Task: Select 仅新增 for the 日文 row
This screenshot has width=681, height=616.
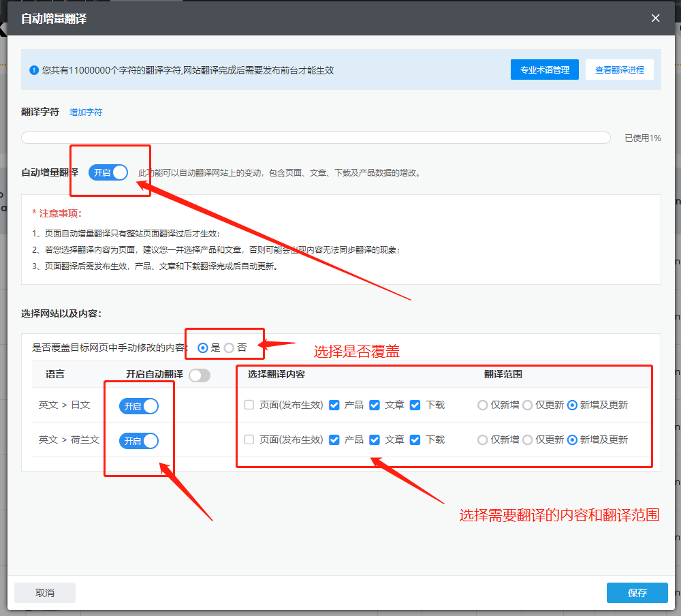Action: [x=483, y=405]
